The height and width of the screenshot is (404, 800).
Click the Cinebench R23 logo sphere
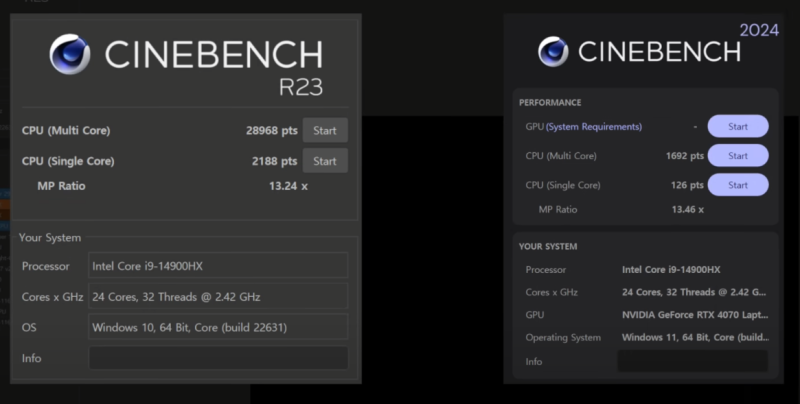point(70,54)
